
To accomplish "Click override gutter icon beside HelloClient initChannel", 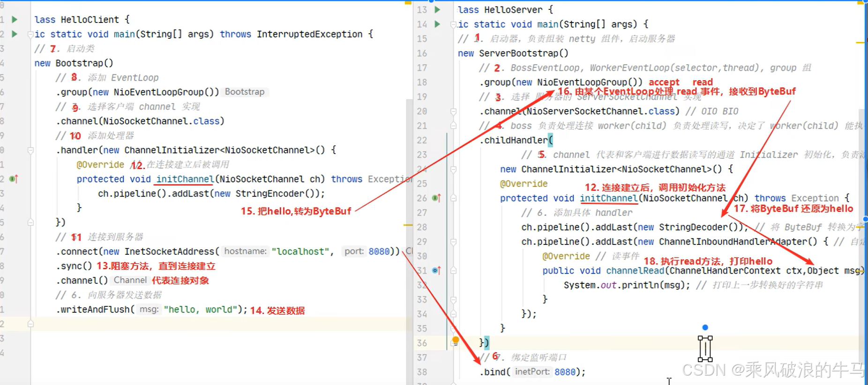I will 14,179.
